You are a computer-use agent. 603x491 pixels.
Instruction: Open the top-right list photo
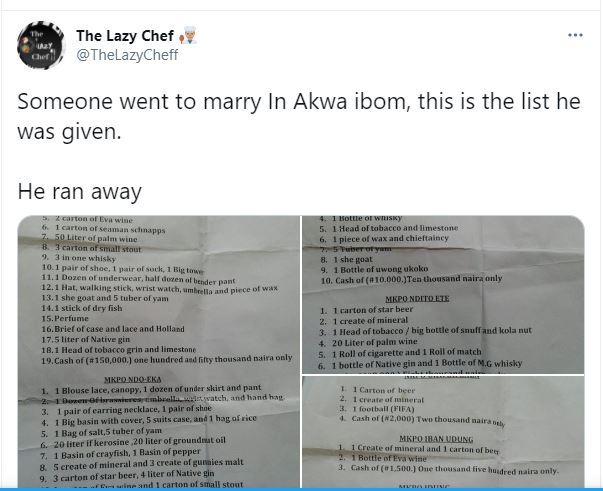pyautogui.click(x=443, y=294)
